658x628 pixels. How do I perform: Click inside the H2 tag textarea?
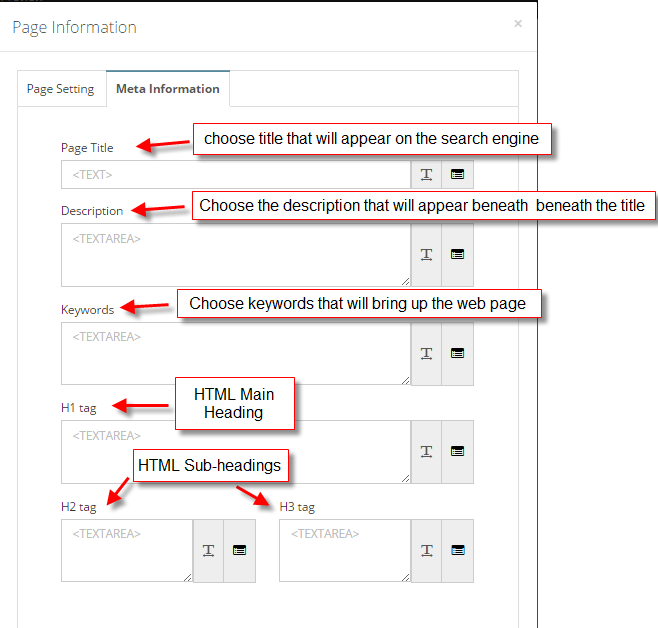pos(127,551)
